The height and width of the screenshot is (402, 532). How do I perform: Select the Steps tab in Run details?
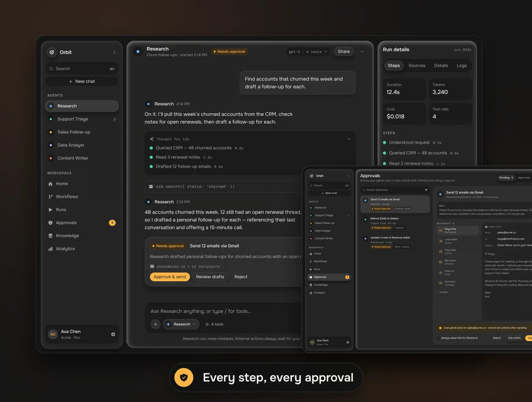click(394, 65)
